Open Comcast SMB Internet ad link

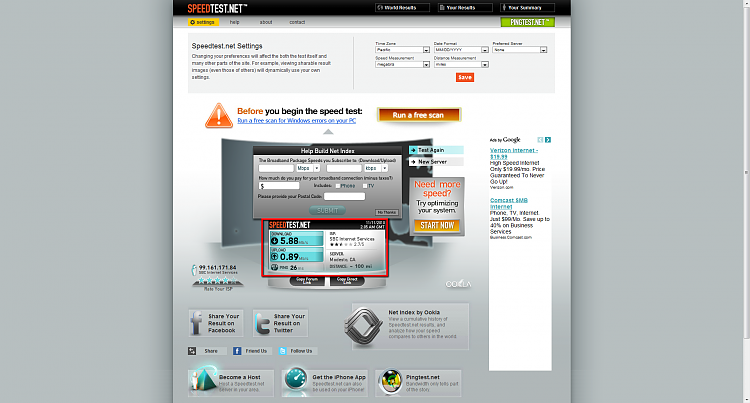click(x=509, y=204)
